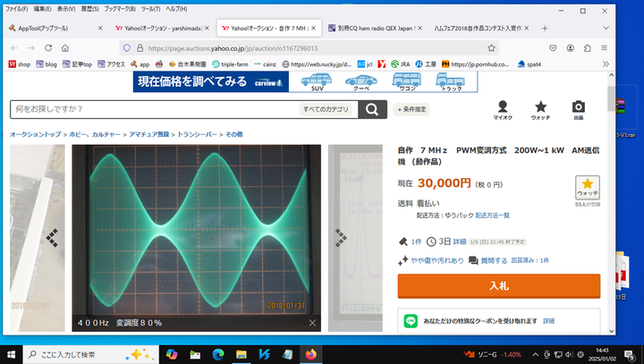Select the oscilloscope waveform main image

point(196,238)
